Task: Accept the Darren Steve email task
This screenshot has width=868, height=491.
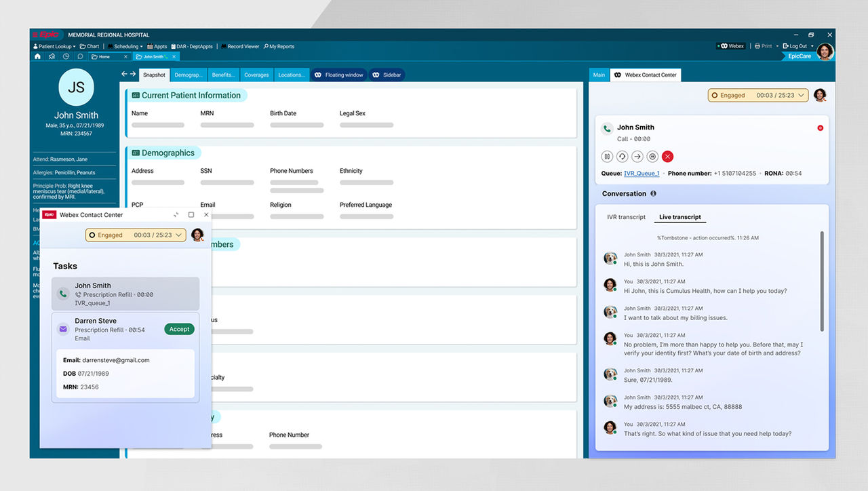Action: (x=179, y=329)
